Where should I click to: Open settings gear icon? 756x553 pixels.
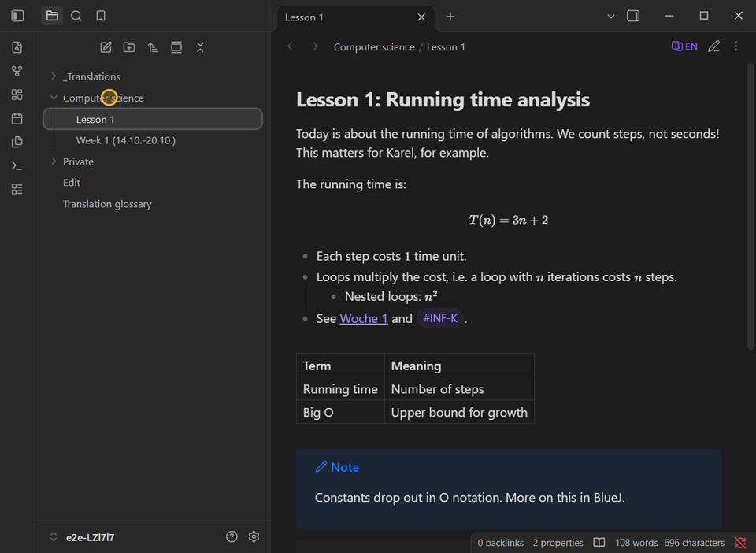[x=254, y=536]
